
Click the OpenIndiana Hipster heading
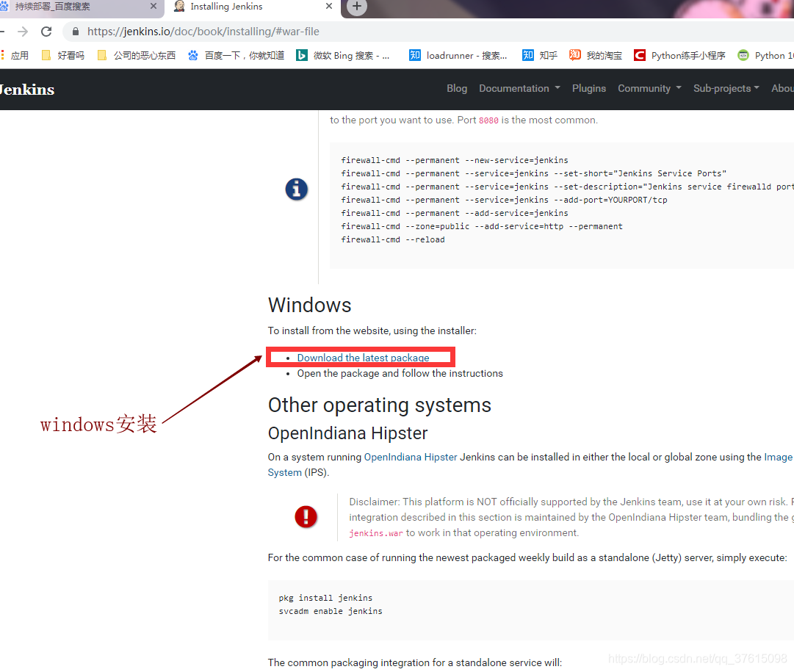348,433
